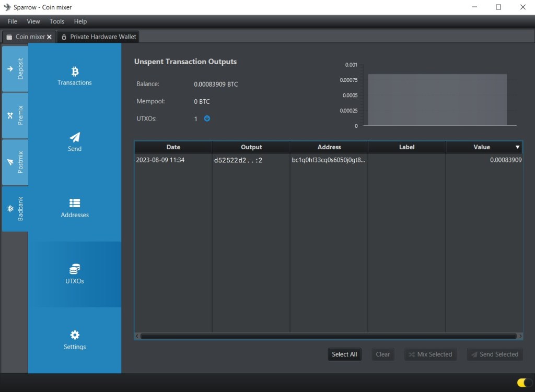Switch to the Deposit side tab

(x=15, y=68)
